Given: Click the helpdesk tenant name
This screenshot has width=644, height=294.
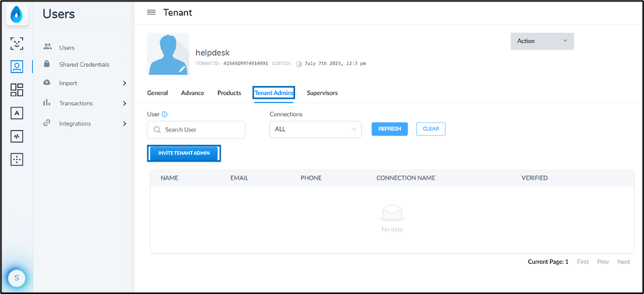Looking at the screenshot, I should tap(212, 53).
